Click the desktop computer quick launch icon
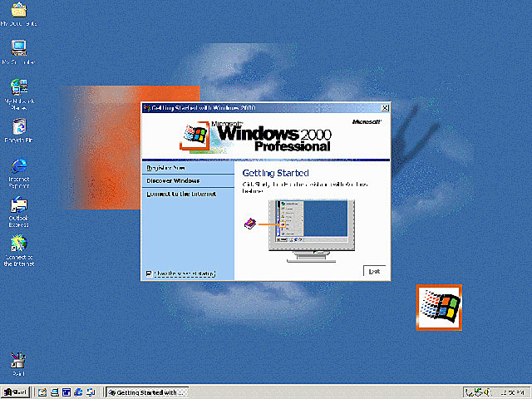The height and width of the screenshot is (399, 532). point(55,392)
